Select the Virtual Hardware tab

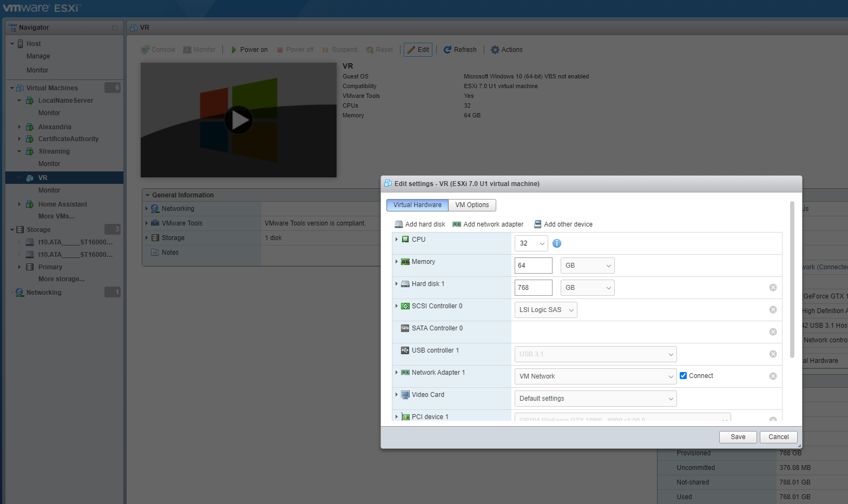pos(417,205)
